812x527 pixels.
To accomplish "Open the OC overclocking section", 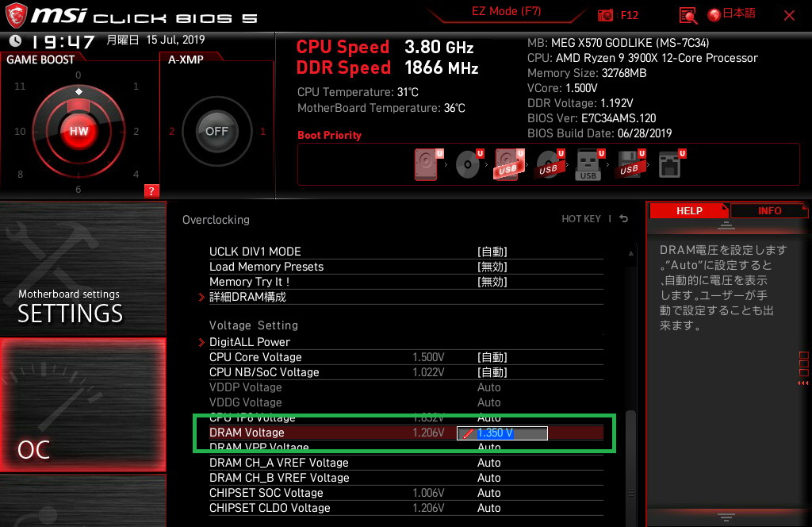I will (82, 406).
